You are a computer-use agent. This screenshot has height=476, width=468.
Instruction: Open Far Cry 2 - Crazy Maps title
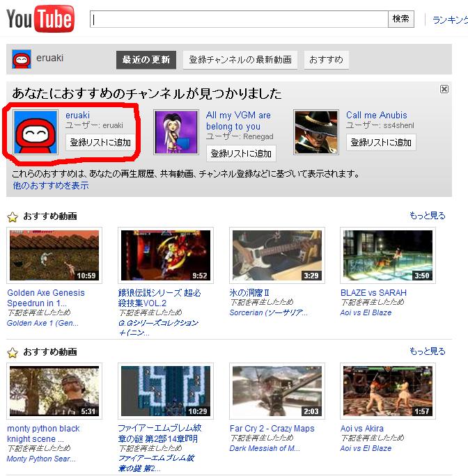tap(272, 429)
